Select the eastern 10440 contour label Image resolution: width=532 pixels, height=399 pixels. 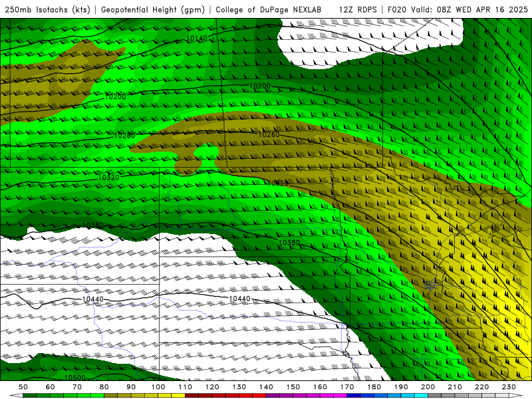tap(239, 299)
